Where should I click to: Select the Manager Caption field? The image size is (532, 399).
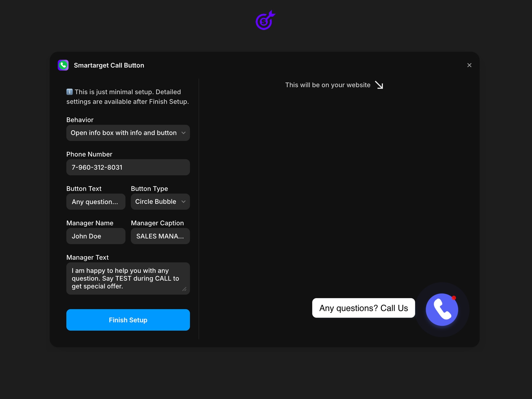[160, 236]
